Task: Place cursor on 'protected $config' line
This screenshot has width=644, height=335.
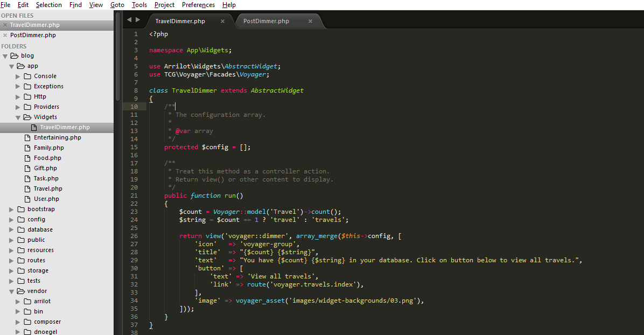Action: point(207,147)
